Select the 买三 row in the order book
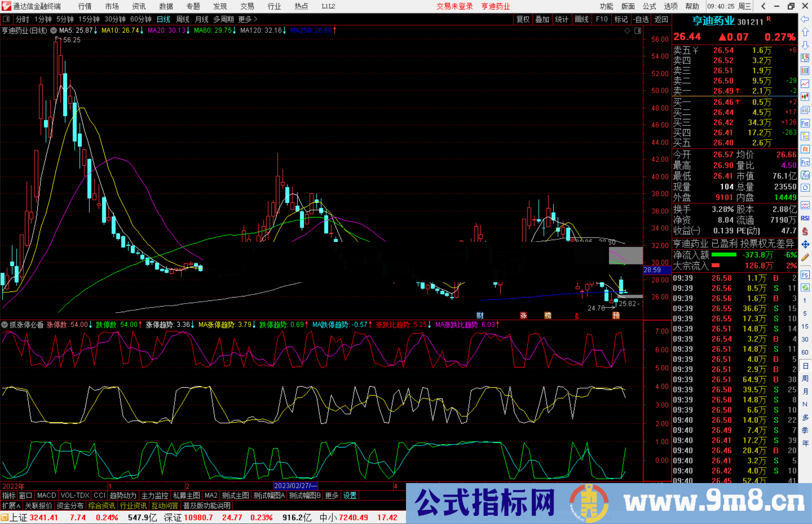 [x=714, y=122]
